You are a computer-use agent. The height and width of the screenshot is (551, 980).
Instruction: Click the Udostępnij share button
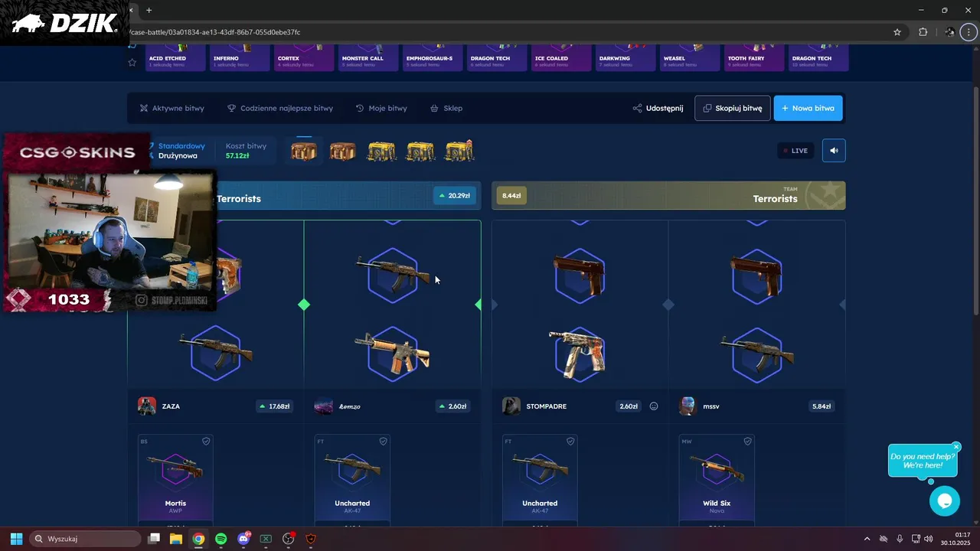click(658, 108)
